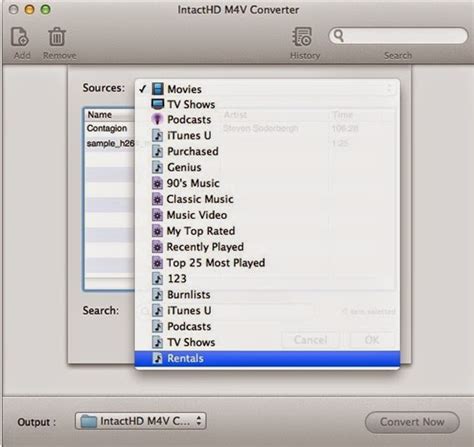Click the Add file icon
474x447 pixels.
tap(20, 37)
